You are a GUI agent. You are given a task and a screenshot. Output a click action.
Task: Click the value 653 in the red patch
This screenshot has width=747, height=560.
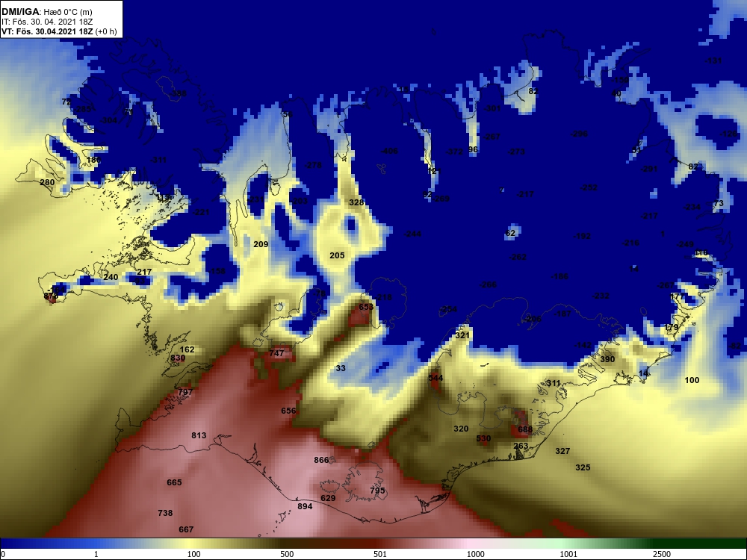366,307
